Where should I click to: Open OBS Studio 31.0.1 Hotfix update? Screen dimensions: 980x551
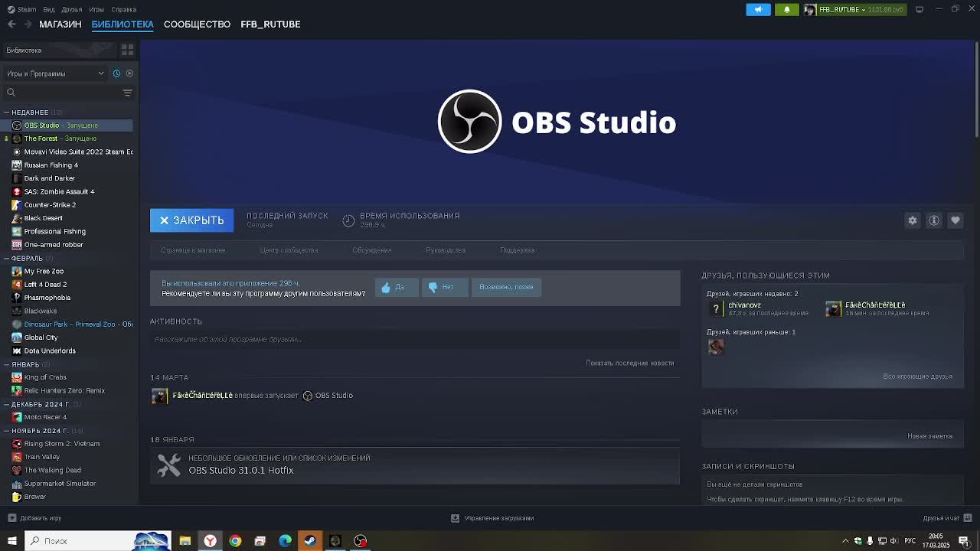click(x=415, y=465)
